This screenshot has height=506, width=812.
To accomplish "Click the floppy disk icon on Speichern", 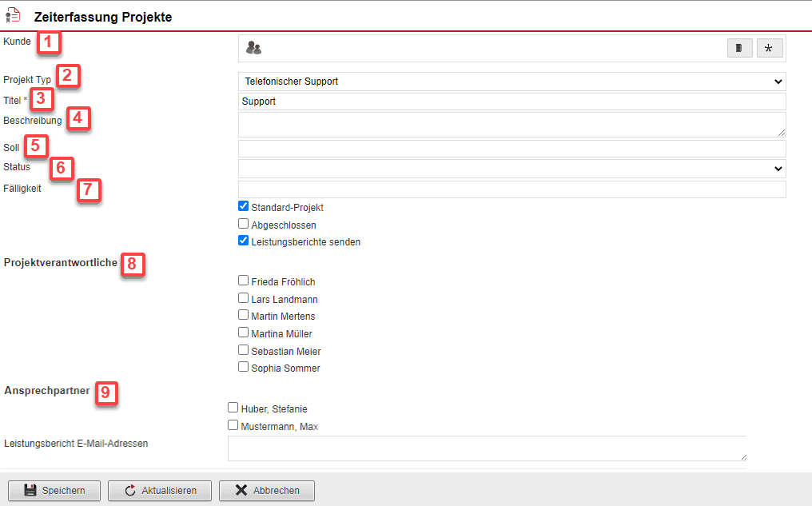I will tap(30, 490).
